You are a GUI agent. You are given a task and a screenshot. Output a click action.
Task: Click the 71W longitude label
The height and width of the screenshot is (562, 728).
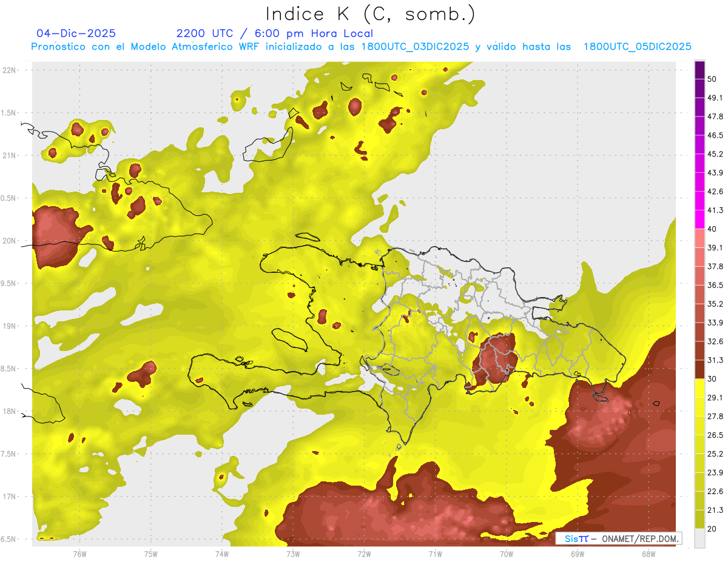pyautogui.click(x=435, y=554)
